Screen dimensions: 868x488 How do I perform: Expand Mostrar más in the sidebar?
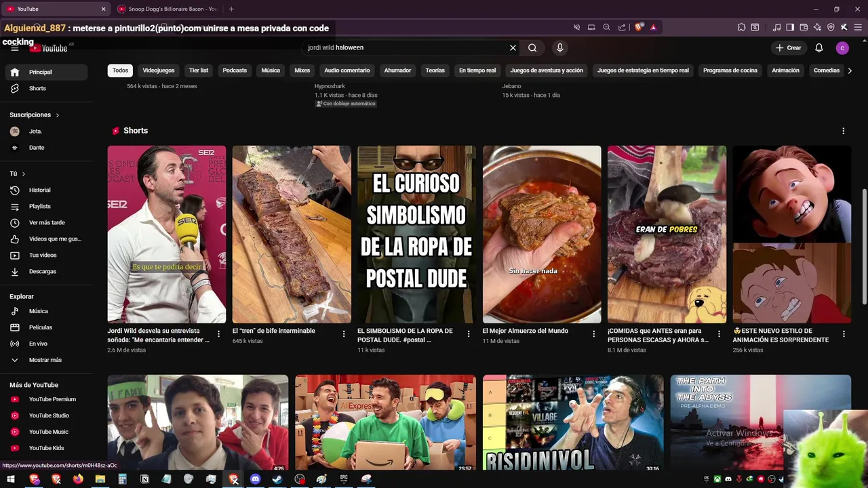click(x=46, y=360)
